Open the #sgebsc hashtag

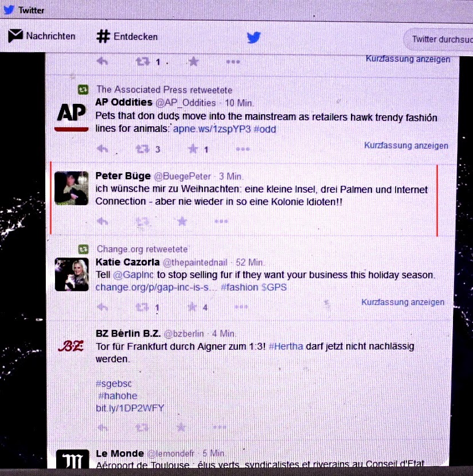tap(114, 384)
